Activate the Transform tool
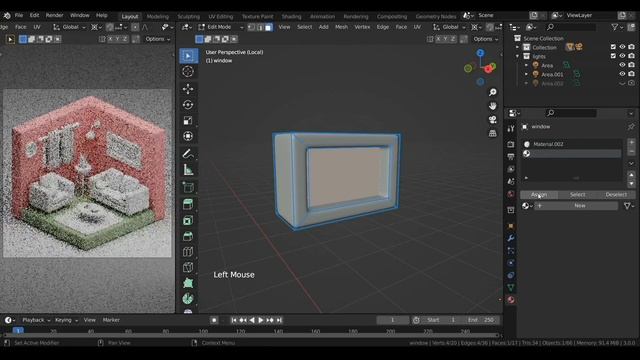The image size is (640, 360). coord(188,136)
